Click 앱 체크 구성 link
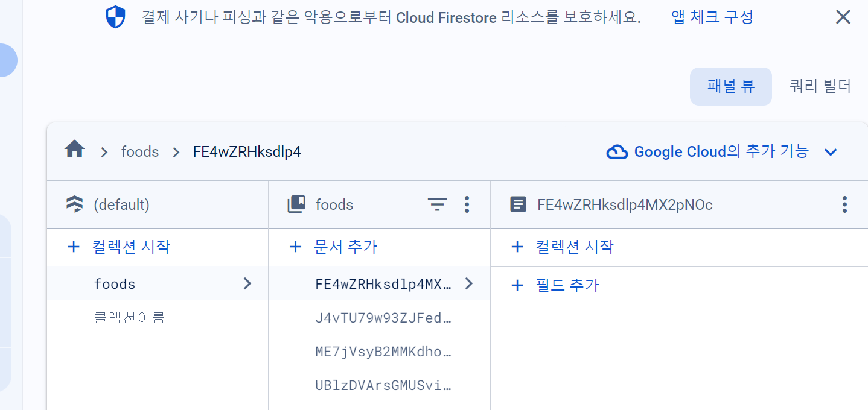This screenshot has width=868, height=410. pos(712,17)
